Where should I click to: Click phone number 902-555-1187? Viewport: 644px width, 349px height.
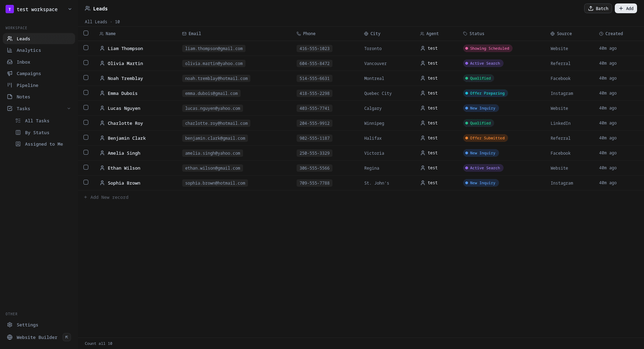(x=314, y=138)
